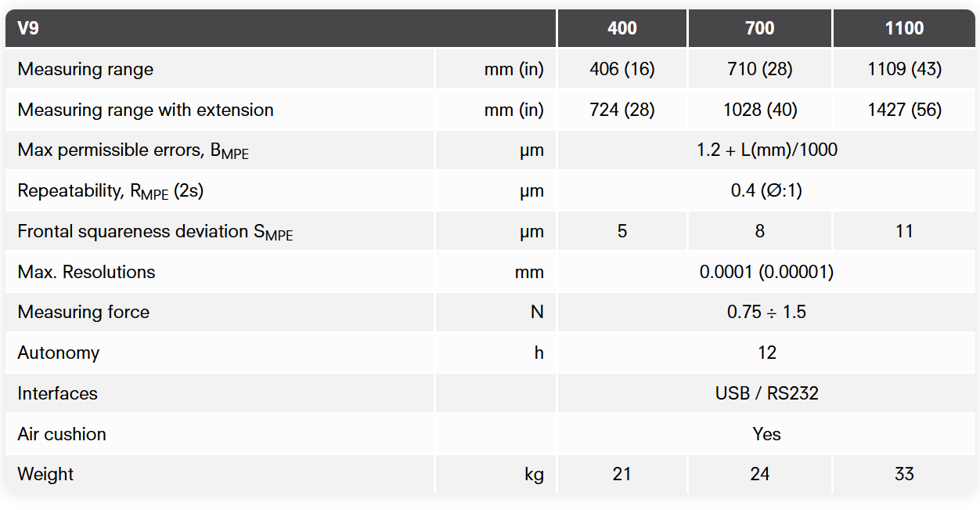Image resolution: width=980 pixels, height=510 pixels.
Task: Click the 1109 (43) measuring range value
Action: (x=904, y=69)
